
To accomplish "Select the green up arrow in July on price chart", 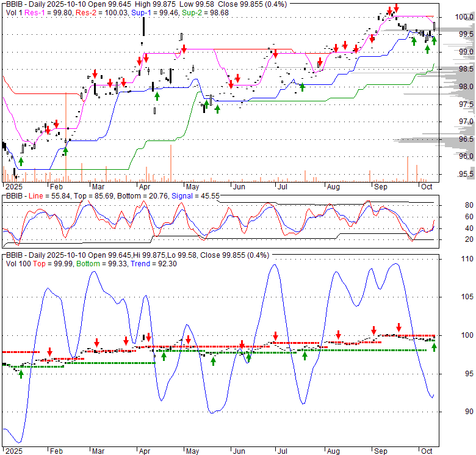I will [x=302, y=88].
